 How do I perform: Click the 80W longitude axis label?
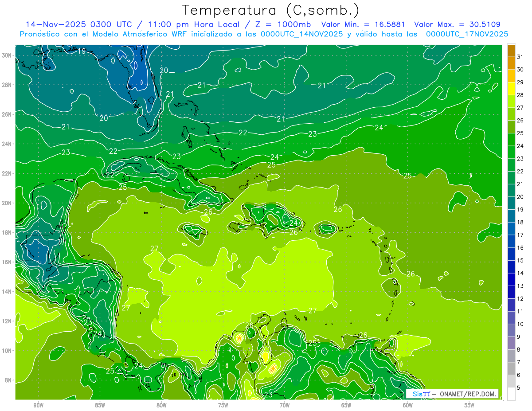(161, 405)
